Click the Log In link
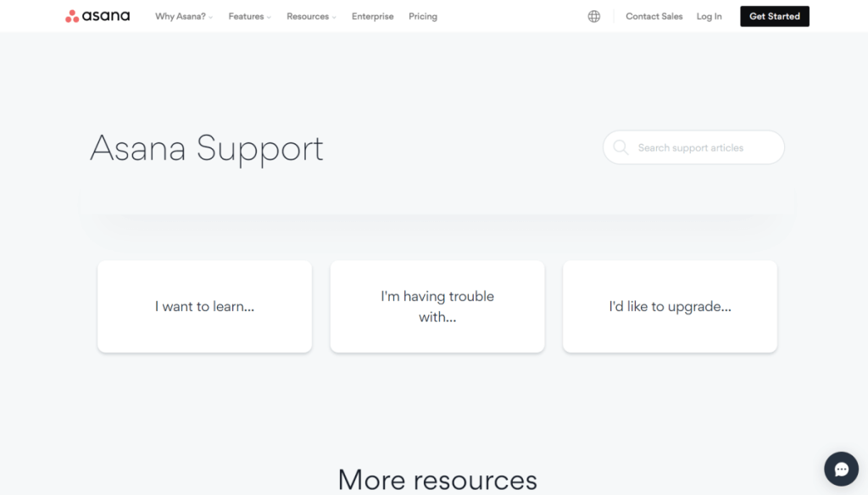 [709, 15]
